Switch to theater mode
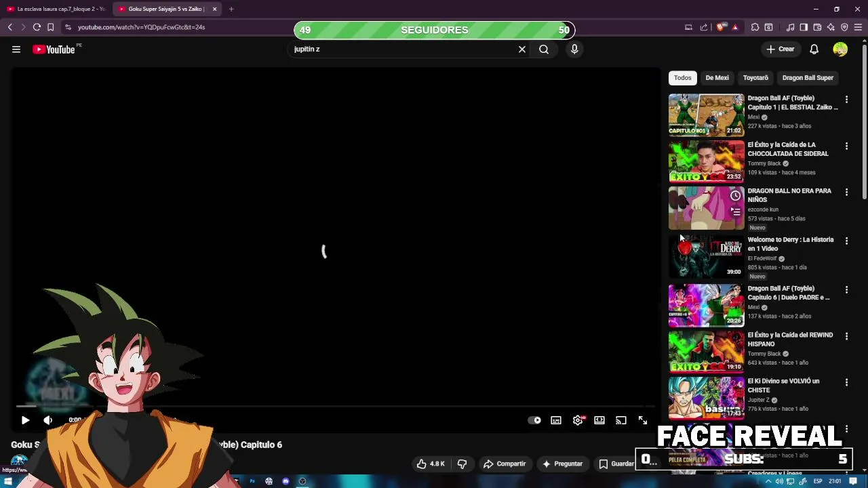 click(599, 420)
